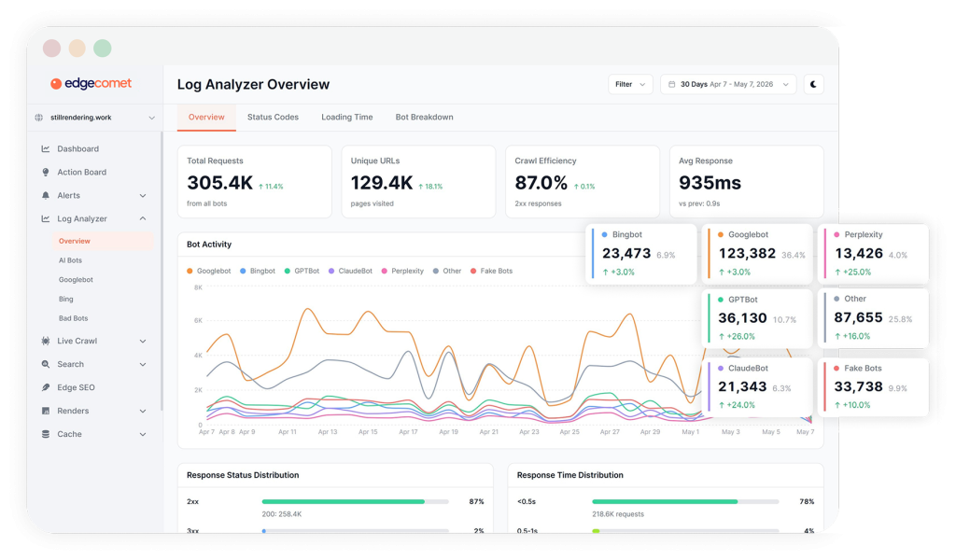Click the Edge SEO rocket icon

click(46, 387)
